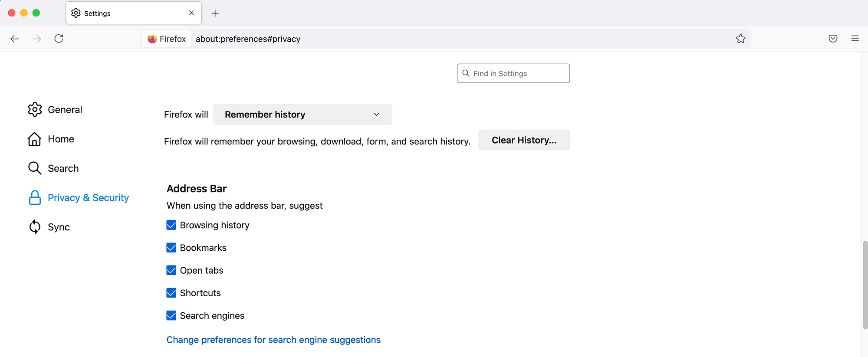This screenshot has width=868, height=357.
Task: Open the General settings category
Action: 55,109
